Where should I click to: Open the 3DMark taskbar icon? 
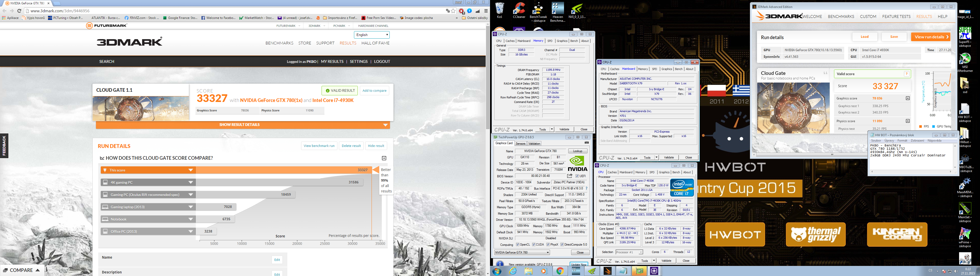click(x=607, y=271)
